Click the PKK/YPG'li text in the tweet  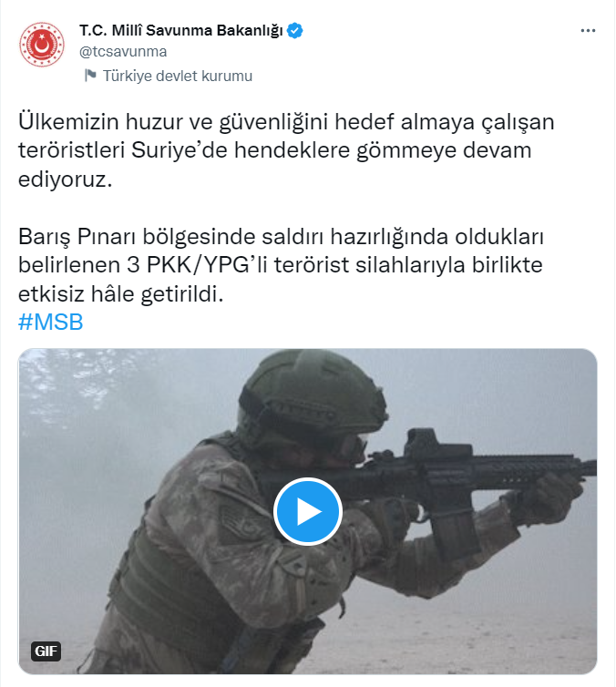pos(207,265)
